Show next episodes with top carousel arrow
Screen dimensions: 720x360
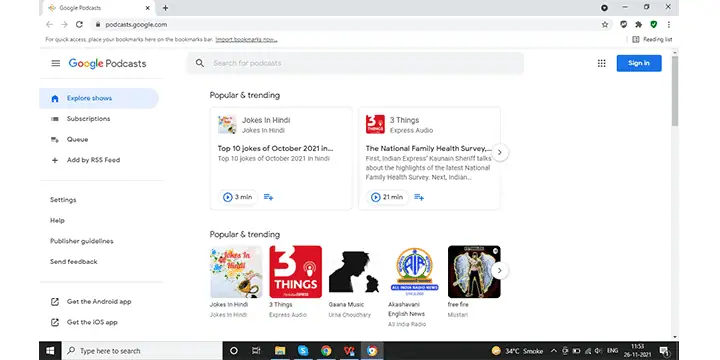click(x=500, y=152)
